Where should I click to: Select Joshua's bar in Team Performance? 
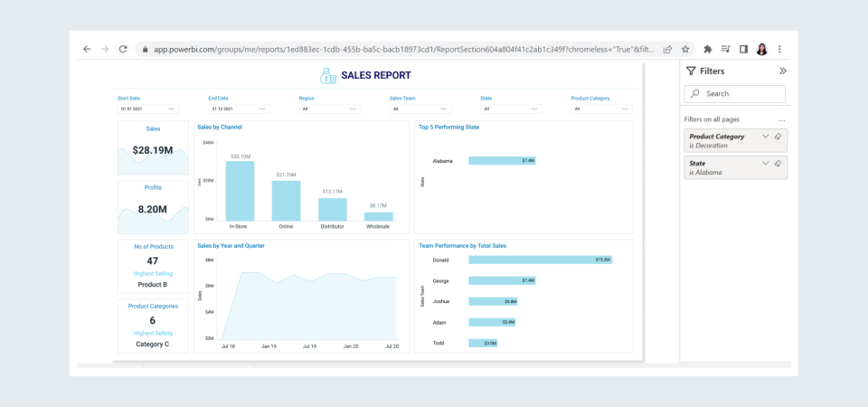click(494, 302)
